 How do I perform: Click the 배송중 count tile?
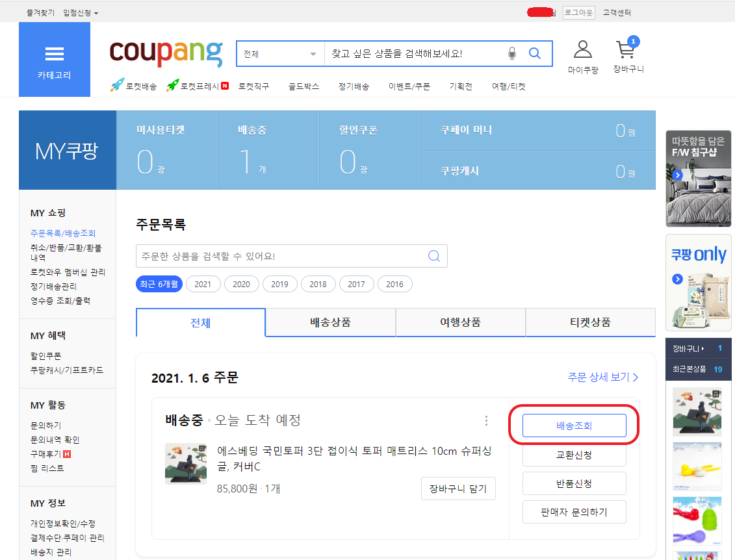pos(268,150)
